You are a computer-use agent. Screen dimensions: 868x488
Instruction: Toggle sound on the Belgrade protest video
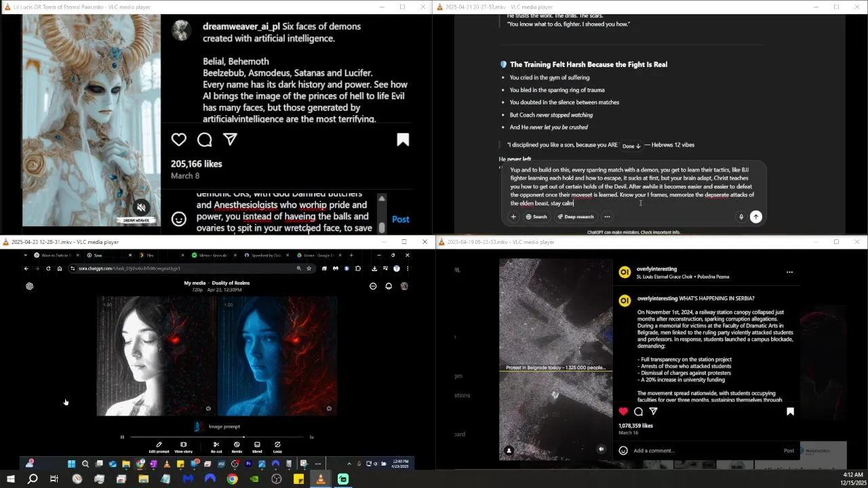pyautogui.click(x=601, y=449)
